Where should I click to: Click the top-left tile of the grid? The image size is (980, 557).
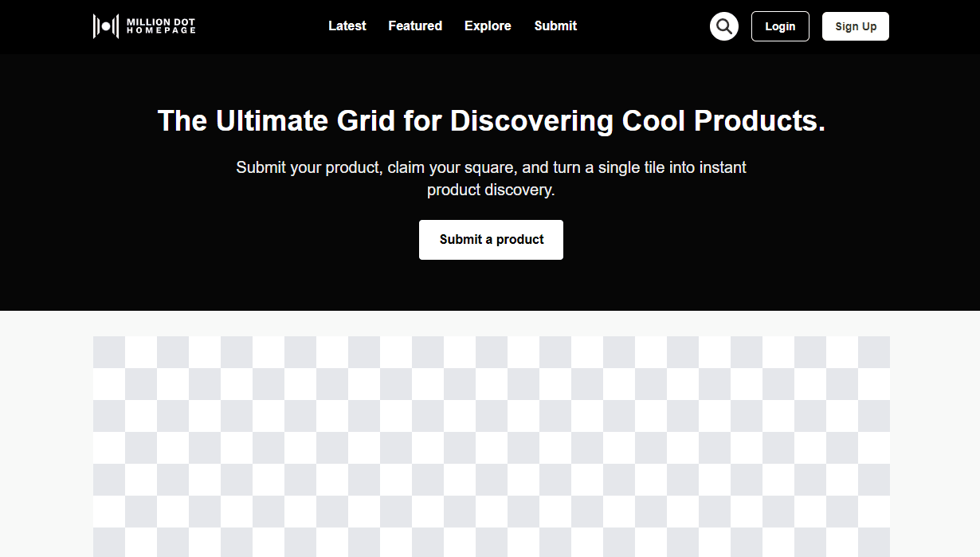pos(109,351)
